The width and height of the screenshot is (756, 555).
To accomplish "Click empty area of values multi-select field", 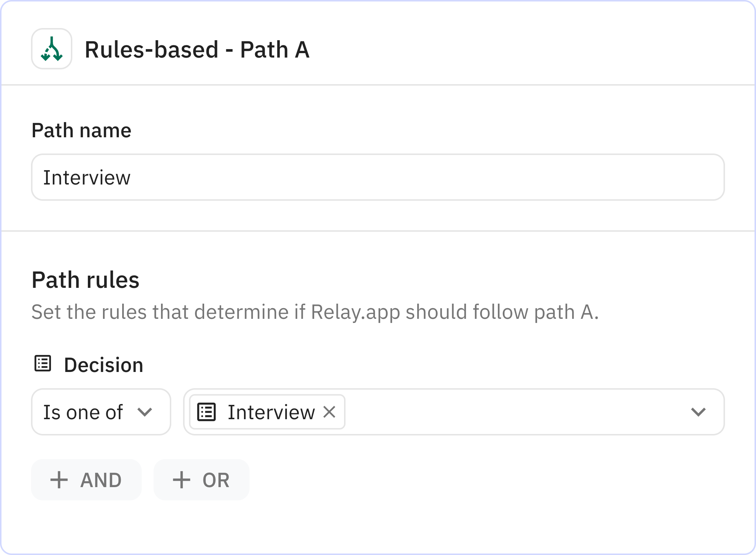I will (x=517, y=412).
